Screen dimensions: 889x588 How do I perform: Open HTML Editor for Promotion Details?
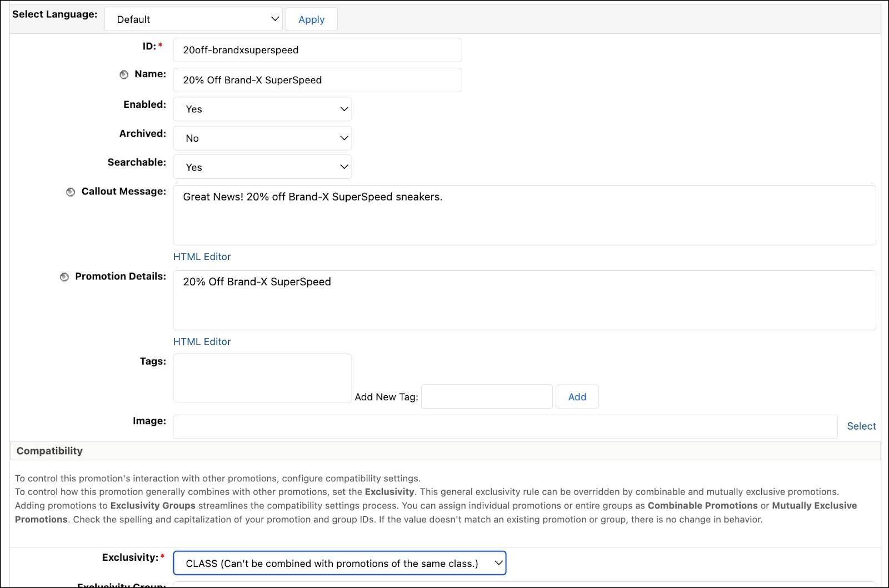pos(202,342)
